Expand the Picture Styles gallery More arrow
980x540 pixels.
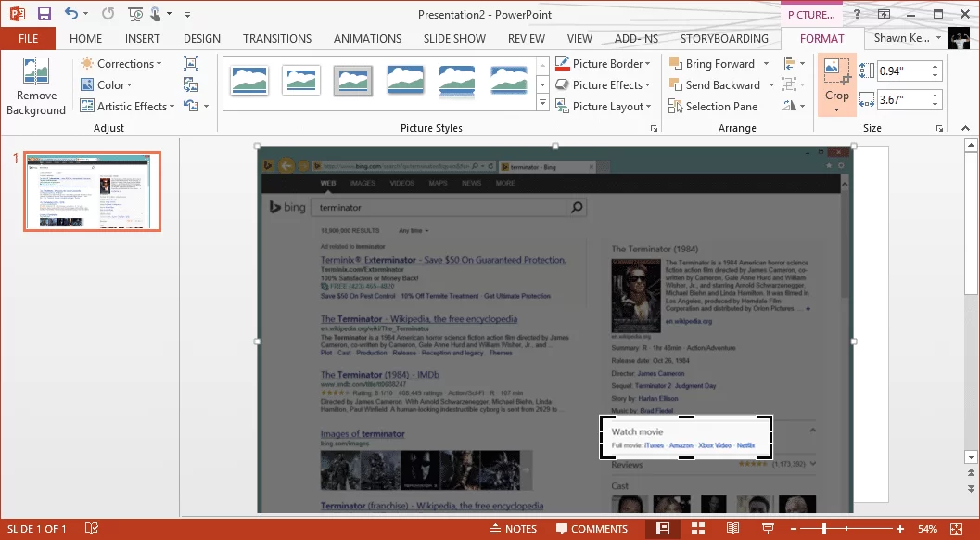click(x=542, y=103)
